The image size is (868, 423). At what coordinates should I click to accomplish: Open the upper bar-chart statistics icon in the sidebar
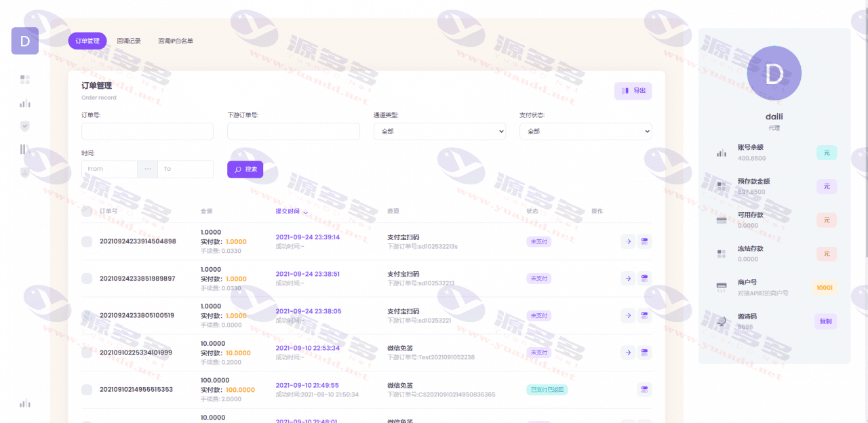click(x=25, y=104)
